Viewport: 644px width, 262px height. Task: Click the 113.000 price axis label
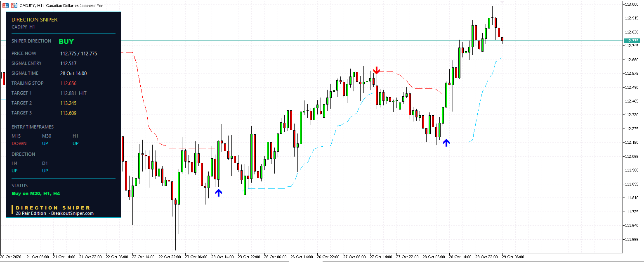coord(632,4)
